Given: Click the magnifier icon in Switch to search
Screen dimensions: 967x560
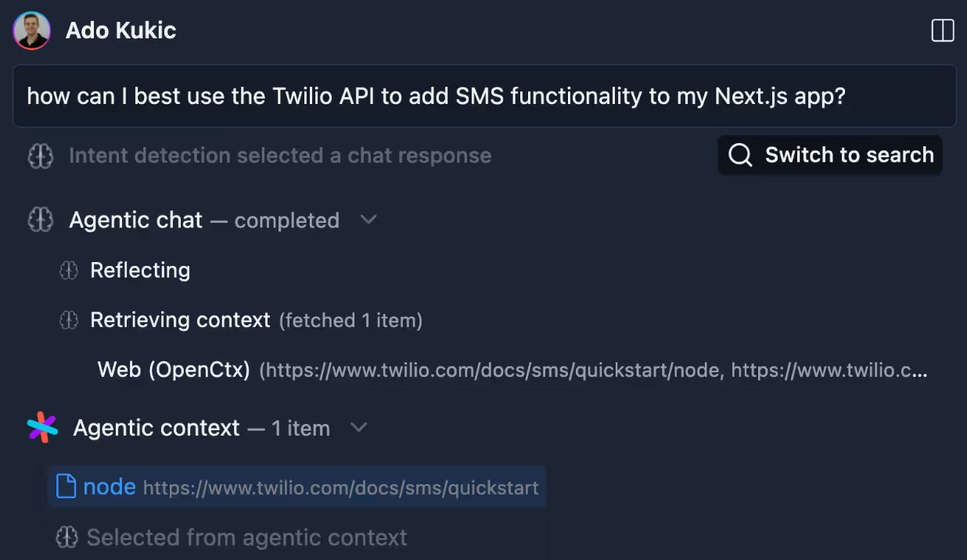Looking at the screenshot, I should [x=739, y=155].
